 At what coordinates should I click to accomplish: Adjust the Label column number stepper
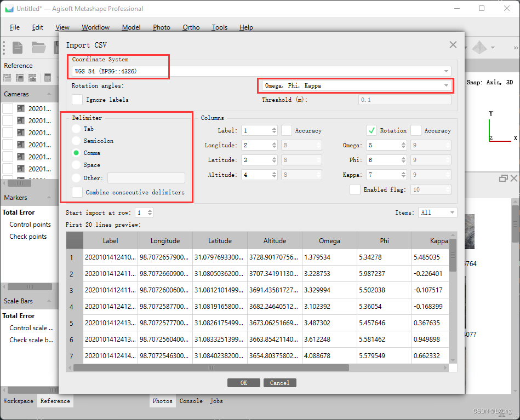274,130
